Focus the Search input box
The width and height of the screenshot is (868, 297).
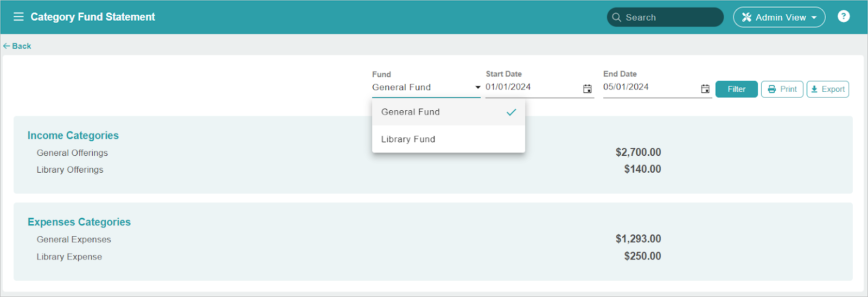coord(665,17)
